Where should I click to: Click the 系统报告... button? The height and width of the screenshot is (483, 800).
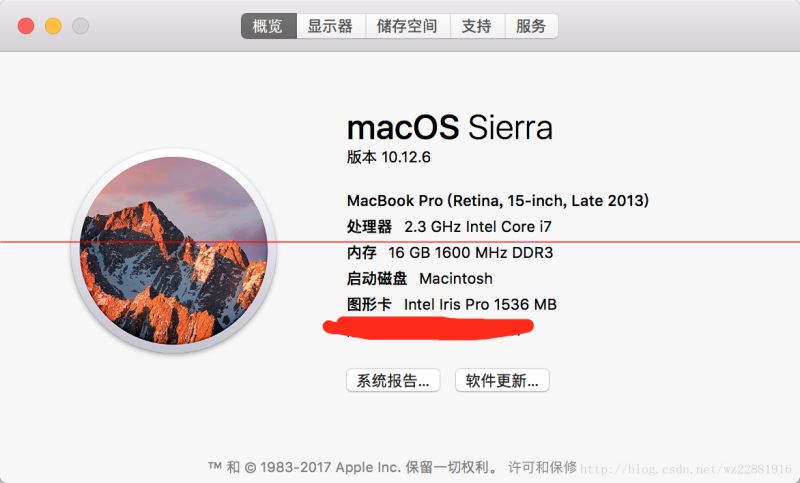coord(392,380)
